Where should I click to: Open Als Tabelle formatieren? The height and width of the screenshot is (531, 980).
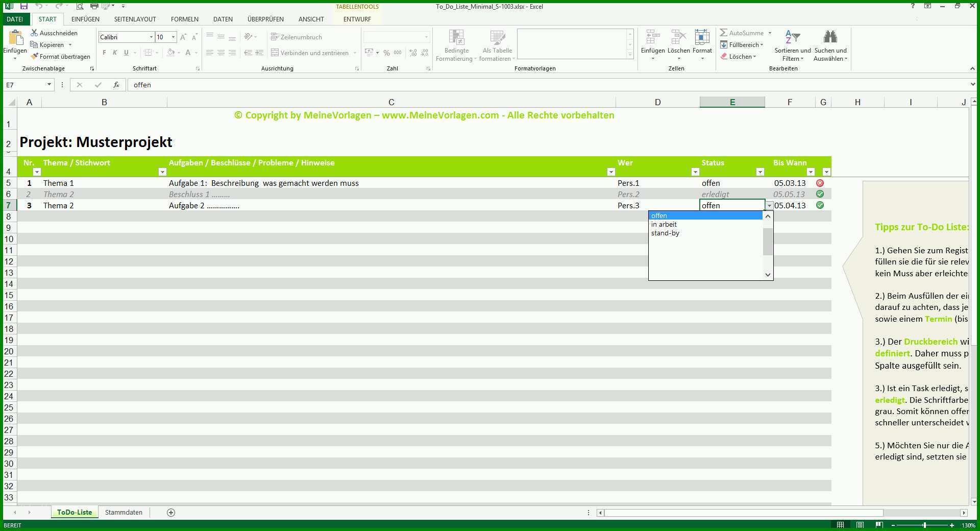tap(497, 45)
